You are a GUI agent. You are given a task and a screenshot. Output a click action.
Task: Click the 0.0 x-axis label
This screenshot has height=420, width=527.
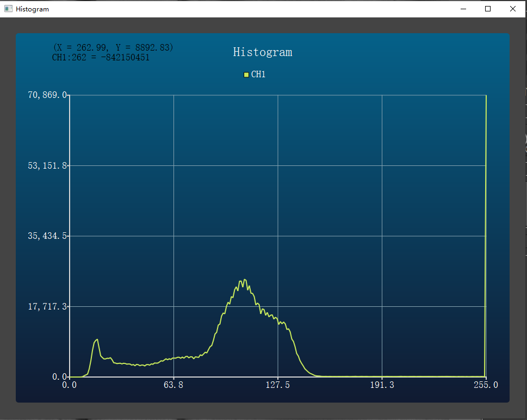(x=70, y=385)
